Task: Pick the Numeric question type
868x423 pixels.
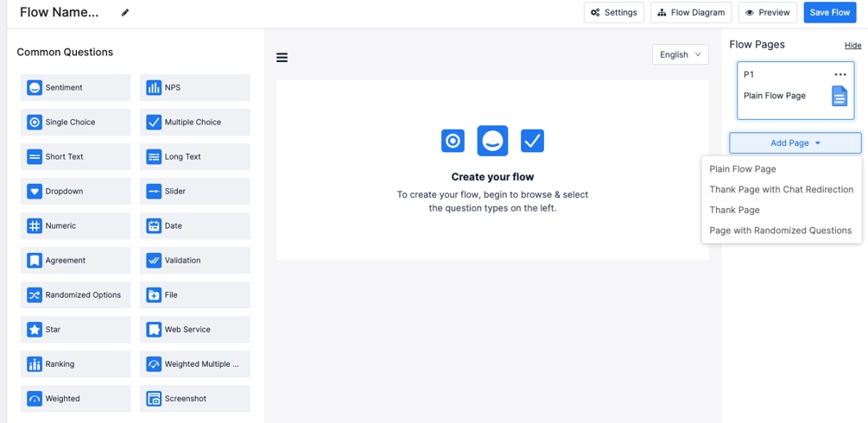Action: coord(76,226)
